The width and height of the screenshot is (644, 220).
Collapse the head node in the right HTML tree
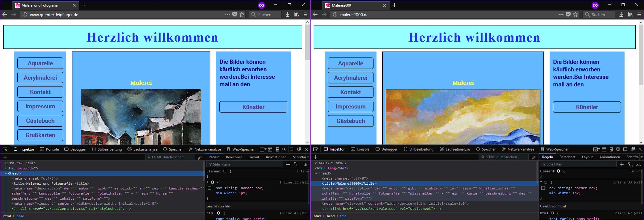coord(316,174)
